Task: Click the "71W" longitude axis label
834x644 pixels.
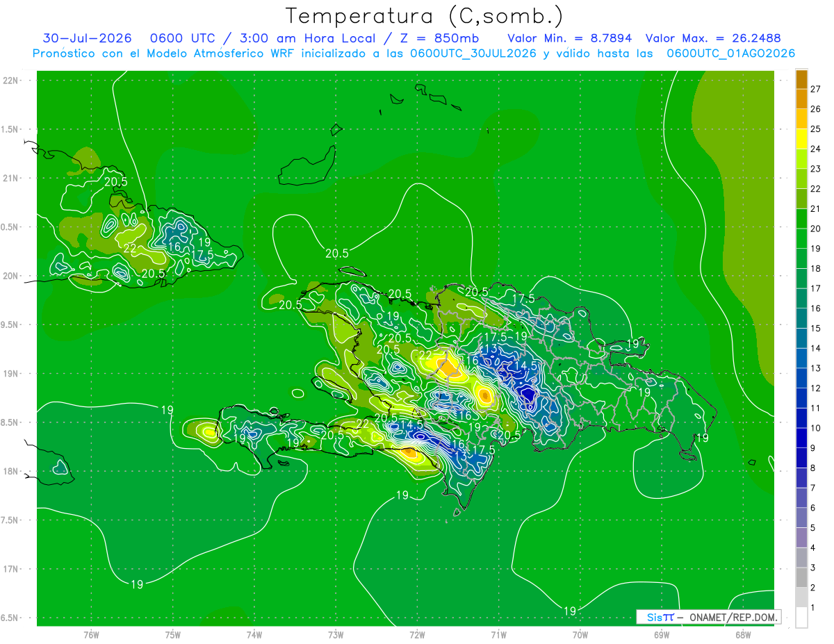Action: click(x=498, y=634)
